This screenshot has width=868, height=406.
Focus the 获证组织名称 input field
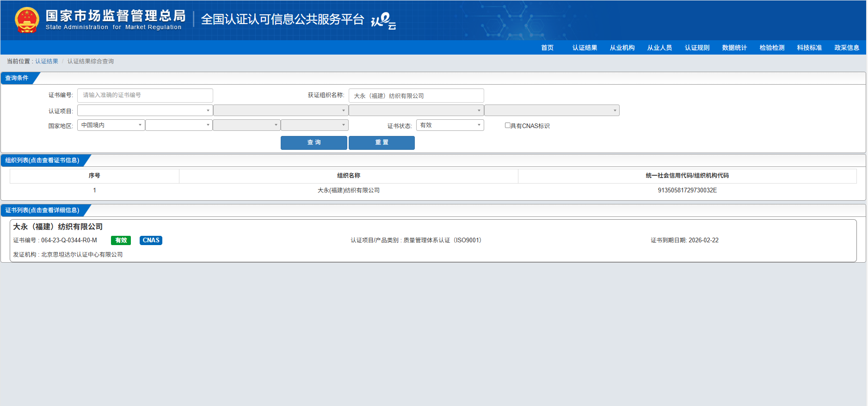pyautogui.click(x=416, y=96)
